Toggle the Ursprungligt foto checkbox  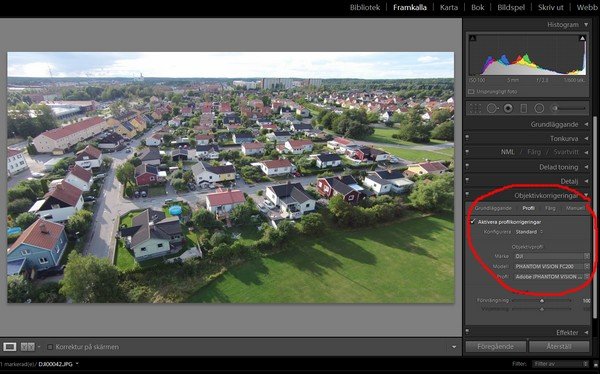[x=471, y=92]
